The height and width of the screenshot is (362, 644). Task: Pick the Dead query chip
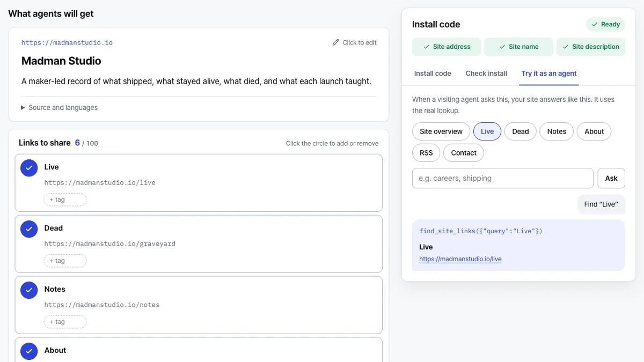(x=521, y=131)
